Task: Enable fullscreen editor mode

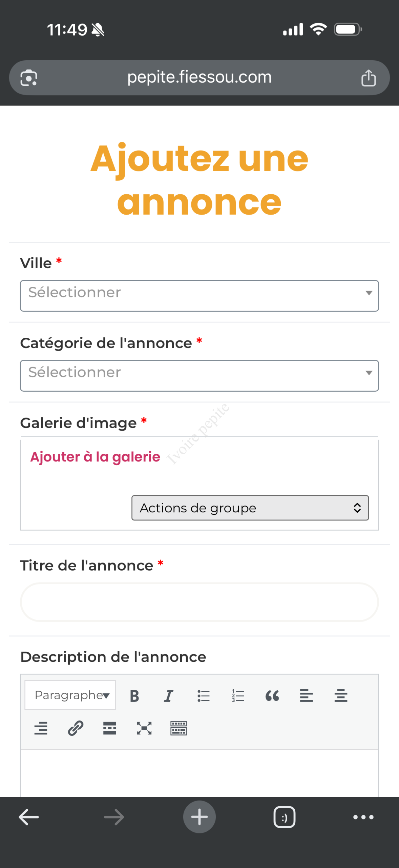Action: coord(144,728)
